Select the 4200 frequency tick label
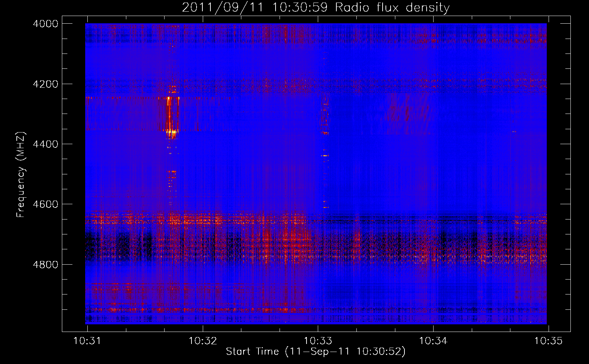 tap(46, 84)
